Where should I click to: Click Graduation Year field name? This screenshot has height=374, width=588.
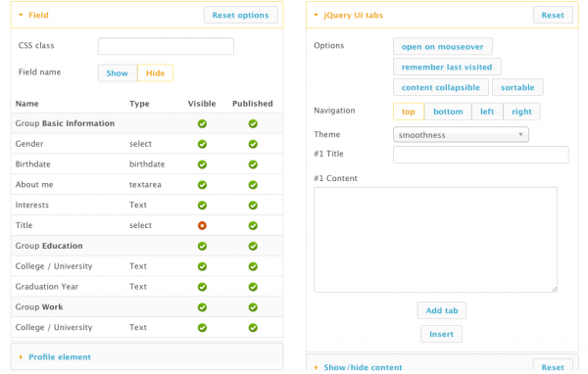click(47, 287)
